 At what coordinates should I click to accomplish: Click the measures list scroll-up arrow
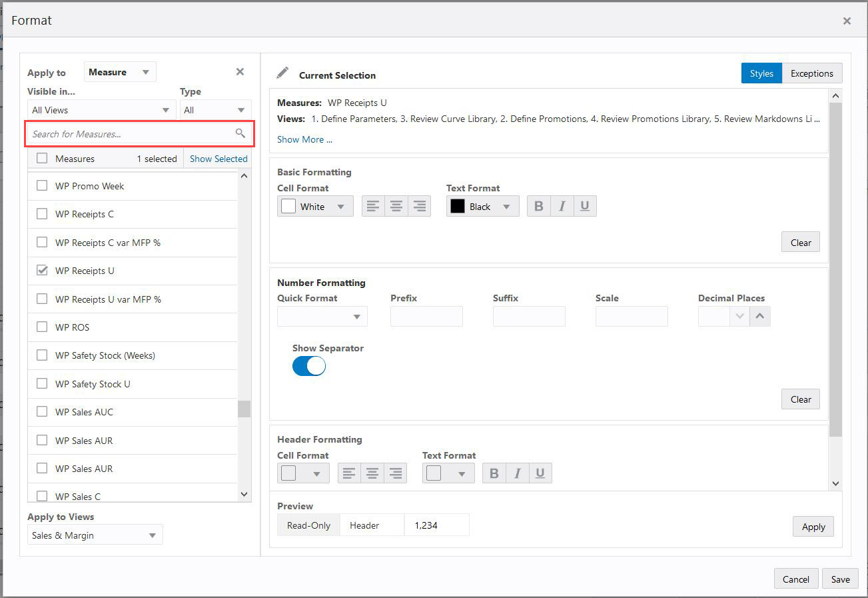tap(244, 176)
